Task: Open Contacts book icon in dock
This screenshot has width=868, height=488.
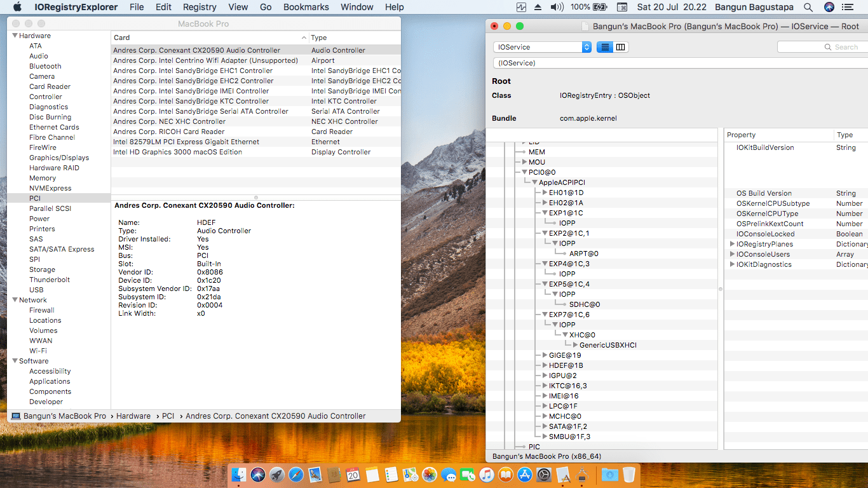Action: 334,474
